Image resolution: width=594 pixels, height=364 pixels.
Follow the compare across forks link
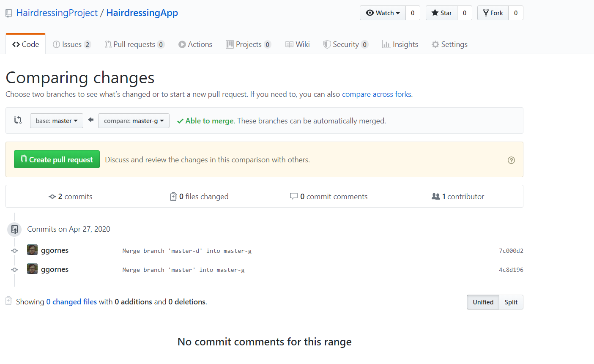point(377,94)
